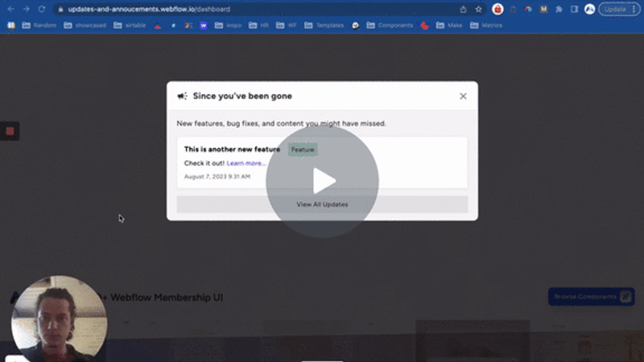Open the Templates bookmarks folder
Screen dimensions: 644x362
click(324, 26)
